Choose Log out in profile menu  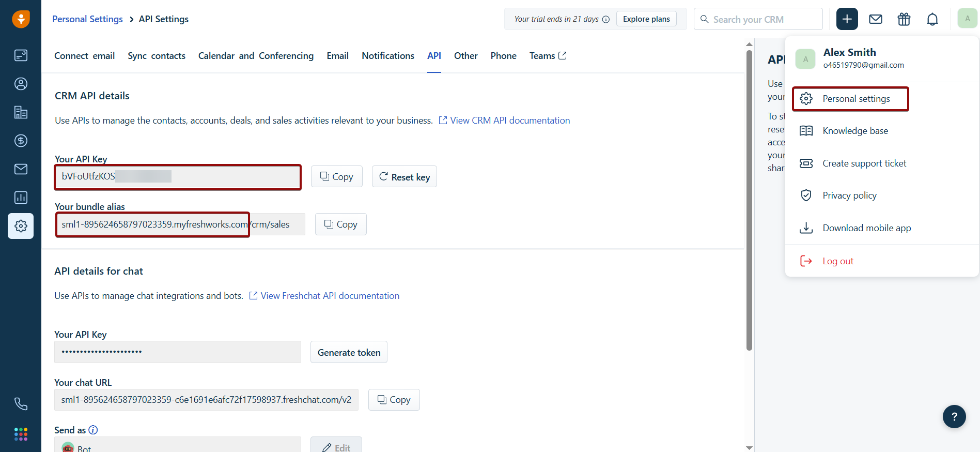coord(837,261)
